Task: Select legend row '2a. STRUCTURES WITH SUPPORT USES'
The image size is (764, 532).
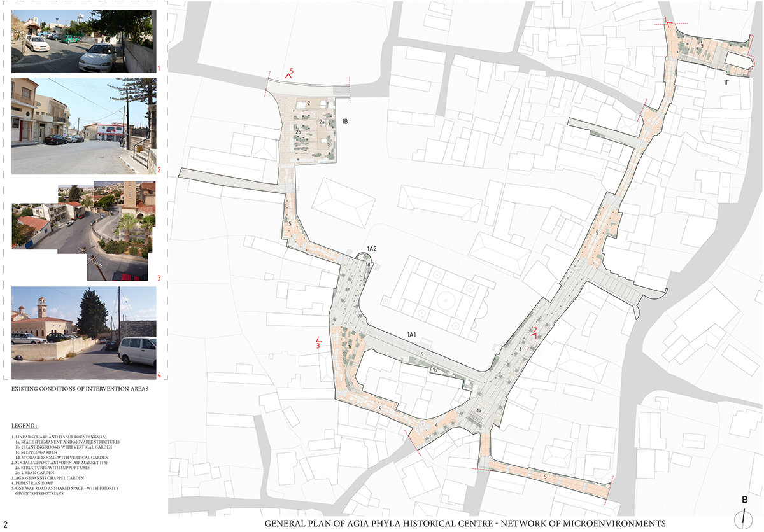Action: 52,468
